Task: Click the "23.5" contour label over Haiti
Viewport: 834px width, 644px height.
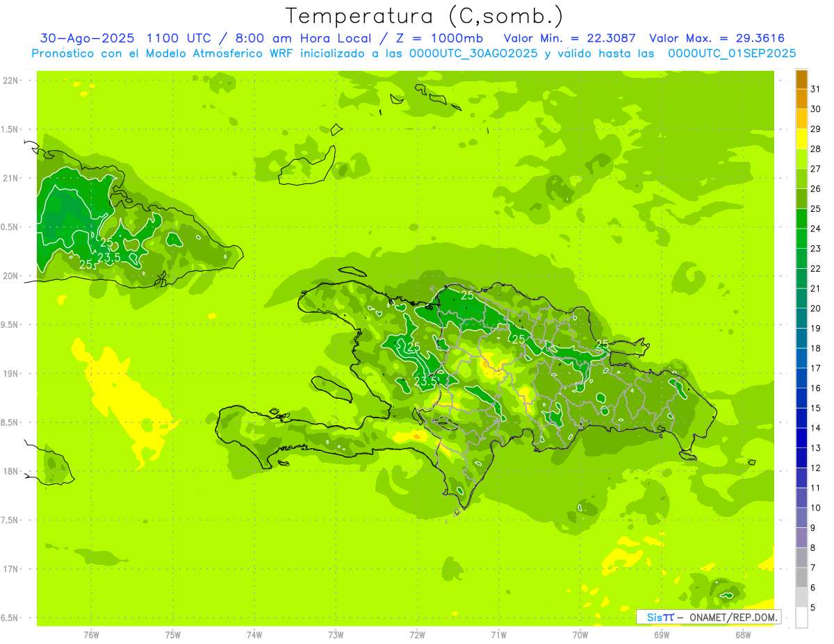Action: [425, 381]
